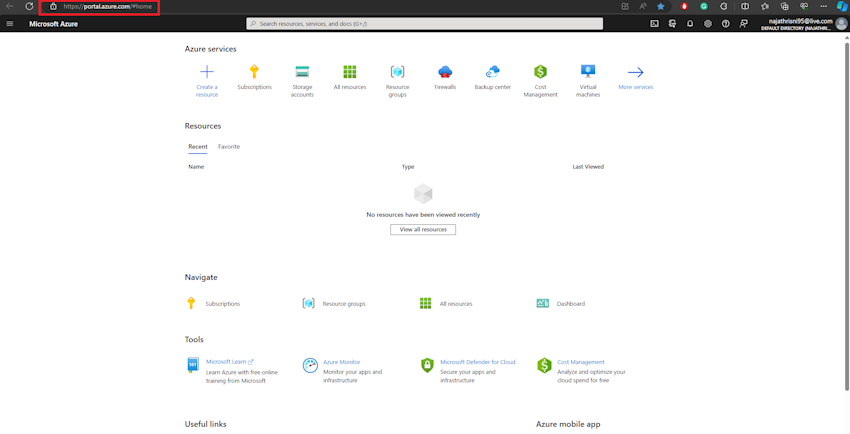The height and width of the screenshot is (434, 850).
Task: Open the Microsoft Learn link
Action: coord(230,362)
